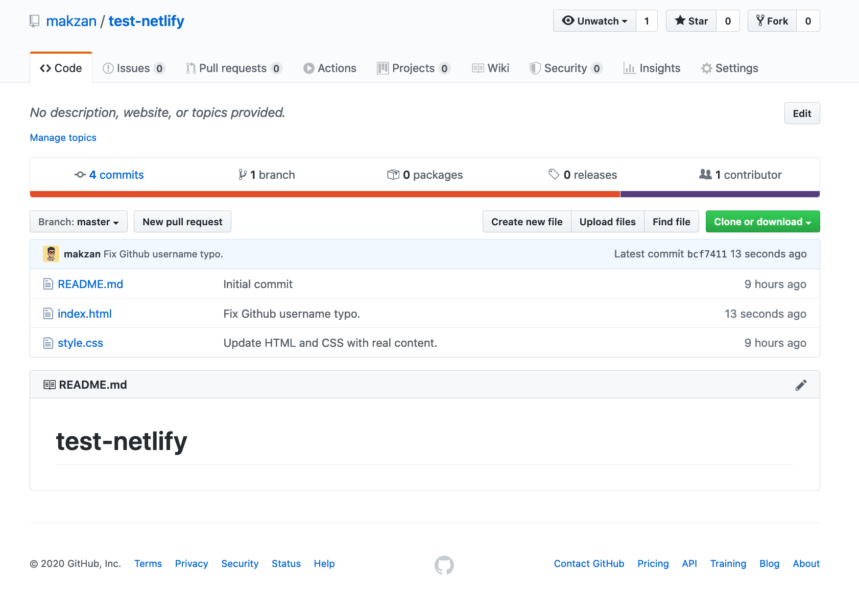Image resolution: width=859 pixels, height=616 pixels.
Task: Open the Issues tab
Action: pyautogui.click(x=134, y=68)
